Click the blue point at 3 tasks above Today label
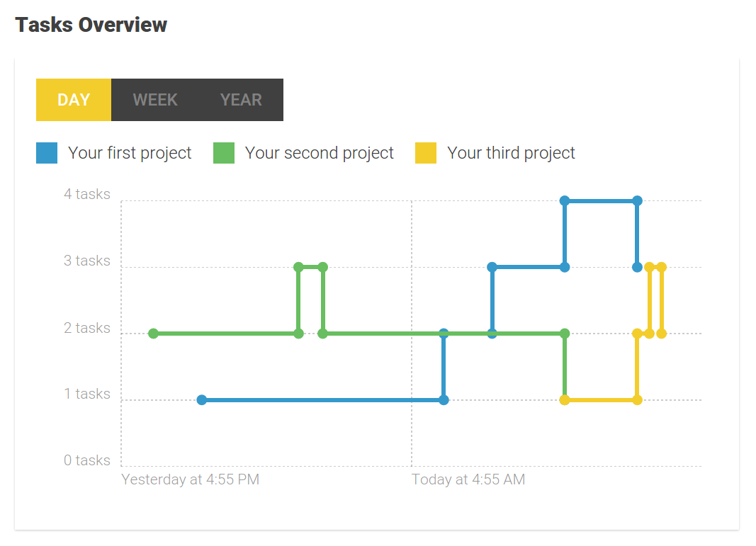The image size is (756, 546). tap(492, 267)
